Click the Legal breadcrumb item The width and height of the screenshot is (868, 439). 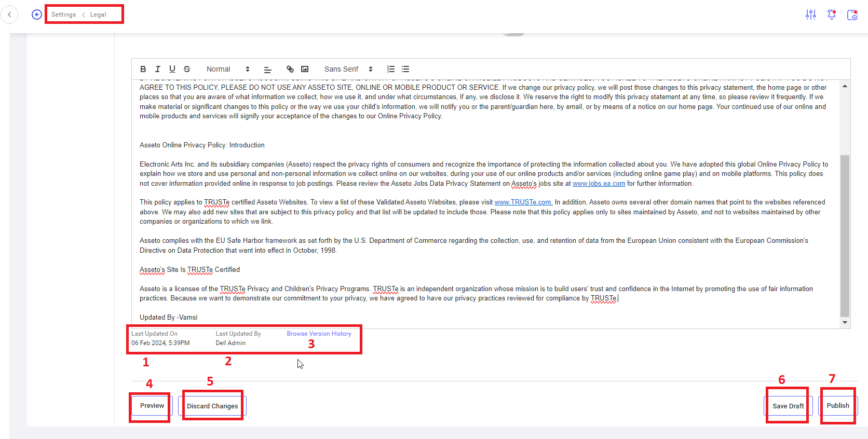tap(98, 15)
